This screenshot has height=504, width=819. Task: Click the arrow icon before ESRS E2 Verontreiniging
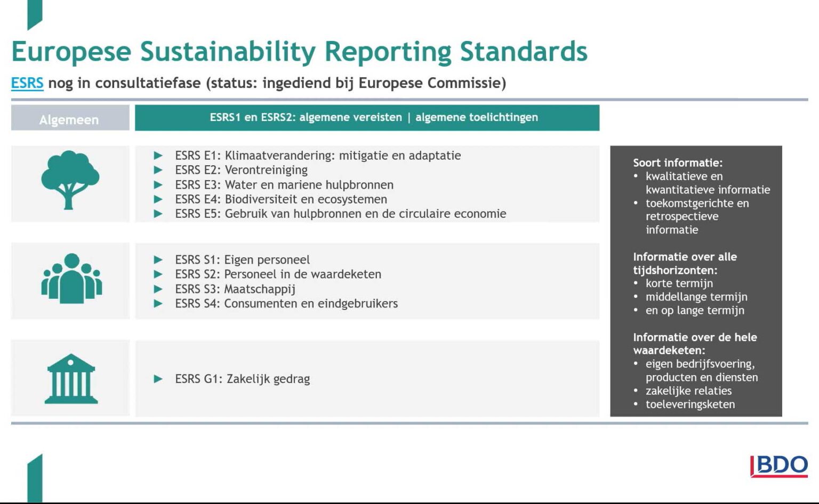(158, 170)
